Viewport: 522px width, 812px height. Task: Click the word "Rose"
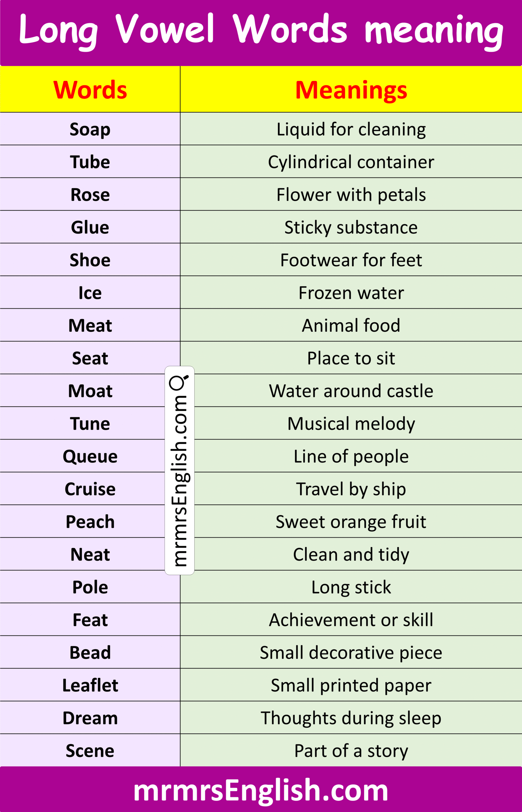pyautogui.click(x=90, y=195)
